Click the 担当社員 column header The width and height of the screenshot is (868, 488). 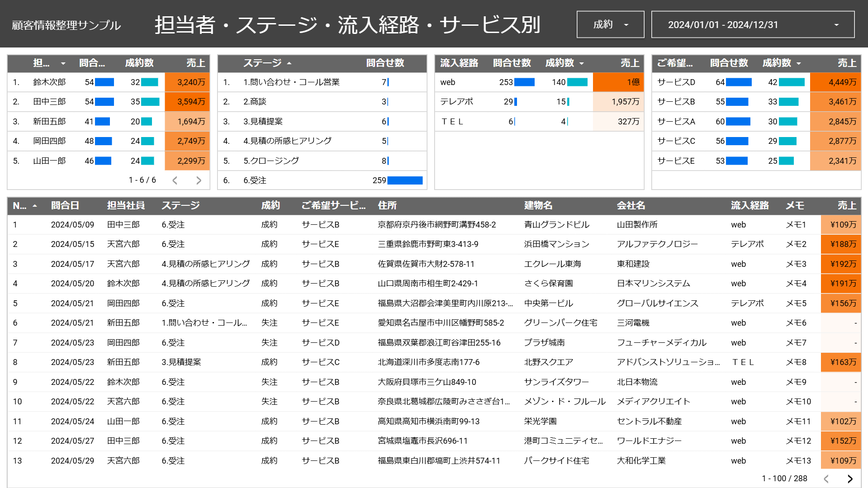tap(126, 206)
